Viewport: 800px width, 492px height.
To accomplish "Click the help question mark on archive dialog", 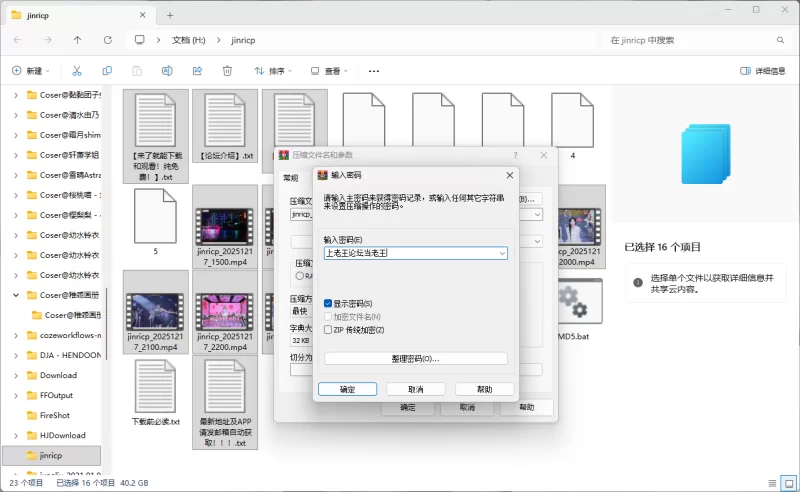I will pyautogui.click(x=515, y=155).
